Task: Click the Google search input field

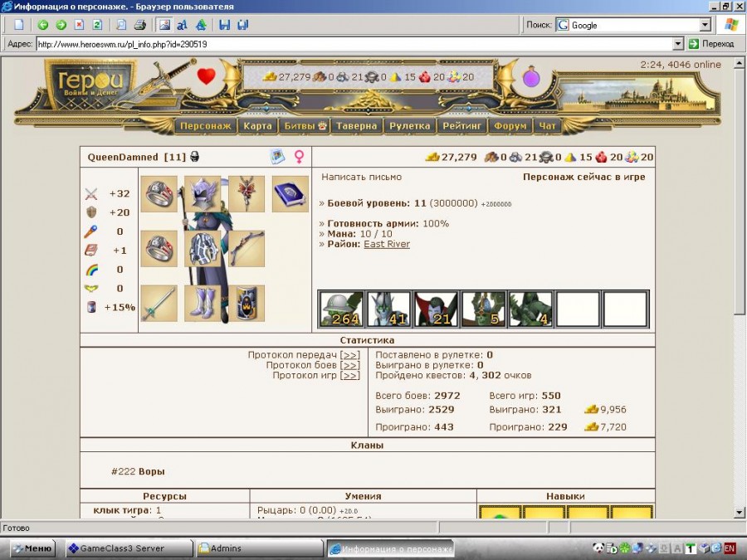Action: tap(633, 25)
